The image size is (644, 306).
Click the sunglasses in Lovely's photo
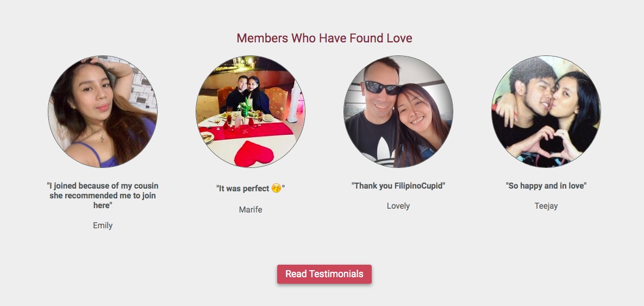pos(383,87)
